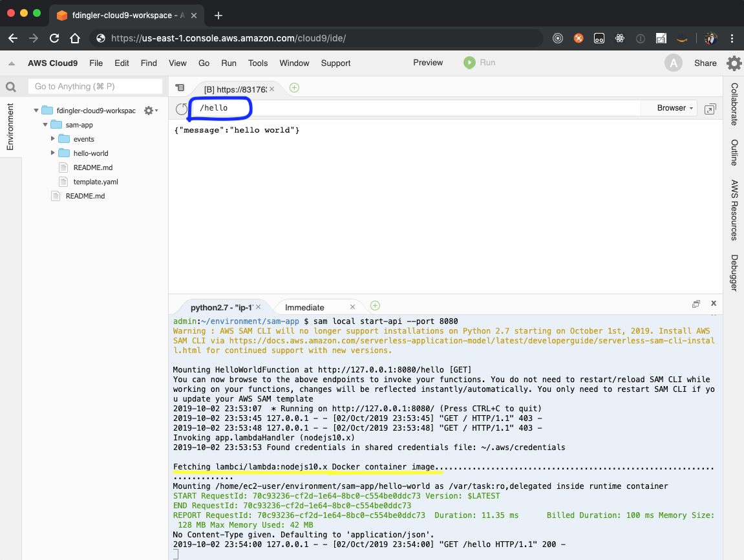The height and width of the screenshot is (560, 744).
Task: Close the console panel
Action: (714, 303)
